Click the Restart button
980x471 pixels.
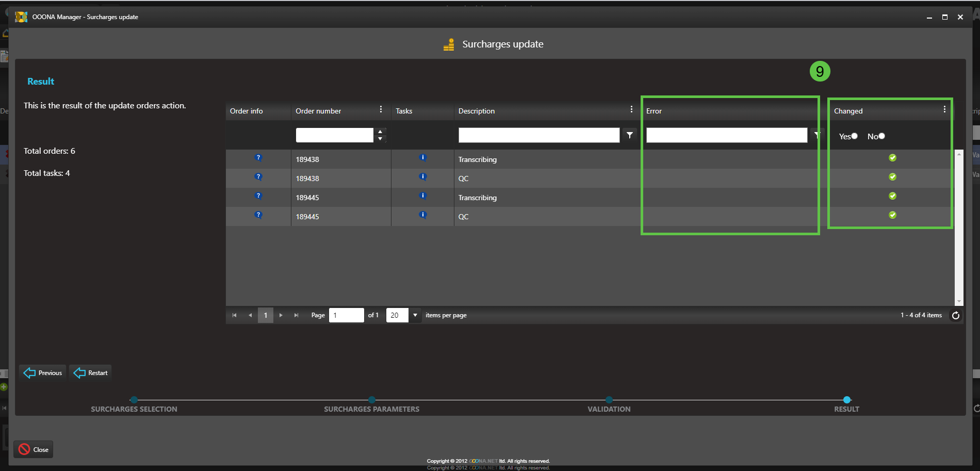point(91,372)
